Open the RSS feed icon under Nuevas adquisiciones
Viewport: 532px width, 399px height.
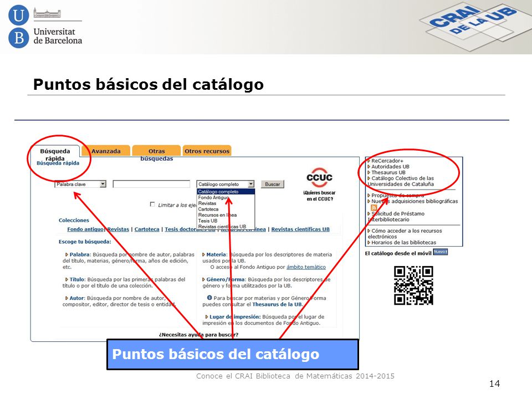tap(374, 207)
